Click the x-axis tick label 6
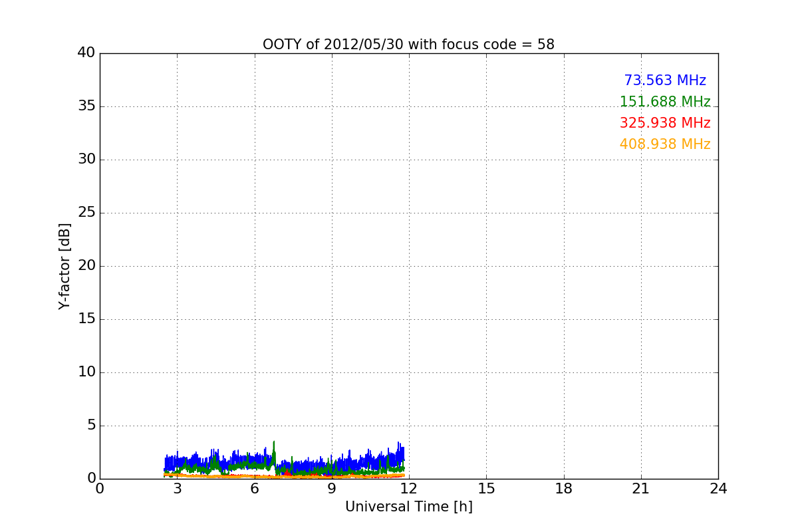Screen dimensions: 798x532 (x=254, y=488)
